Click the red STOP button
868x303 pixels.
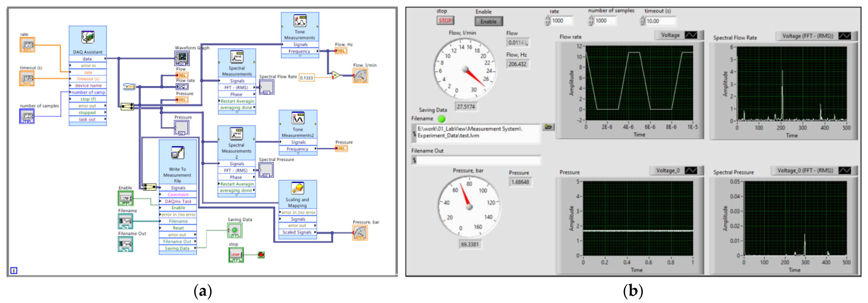pyautogui.click(x=445, y=21)
